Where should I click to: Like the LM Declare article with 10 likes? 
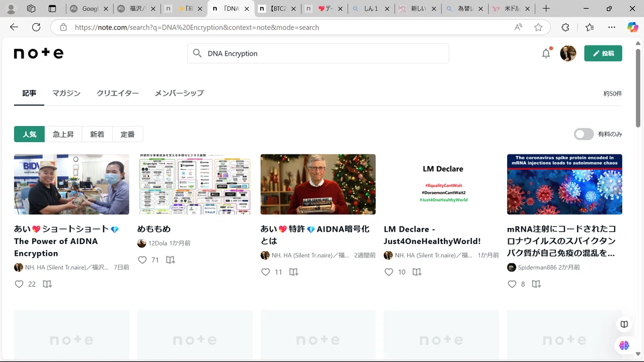(x=389, y=272)
